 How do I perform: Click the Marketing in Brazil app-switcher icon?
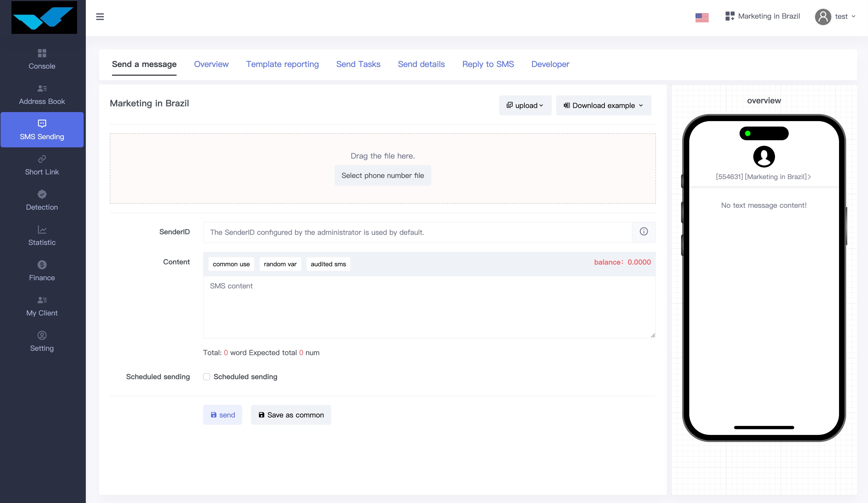pos(729,16)
